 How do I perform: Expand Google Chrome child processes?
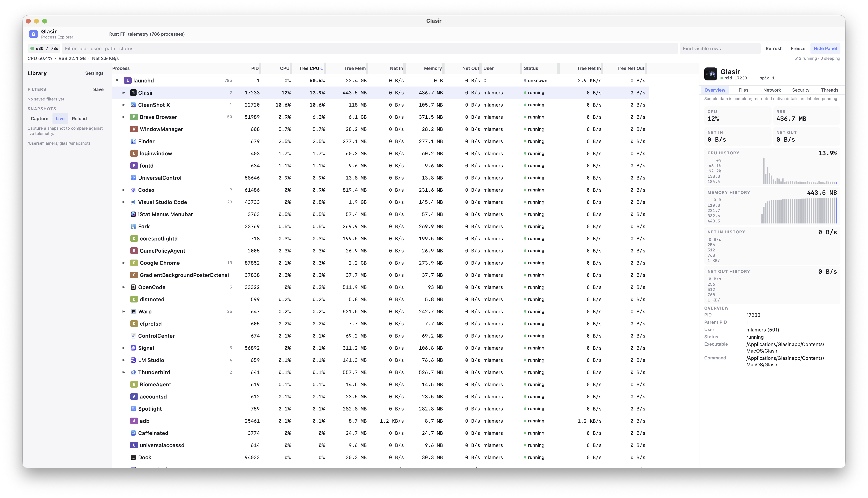[123, 263]
